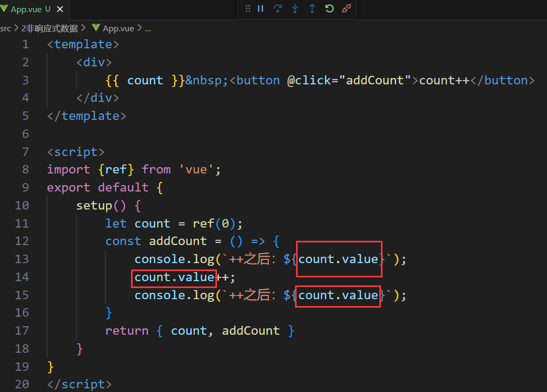Restart the debug session

point(329,8)
